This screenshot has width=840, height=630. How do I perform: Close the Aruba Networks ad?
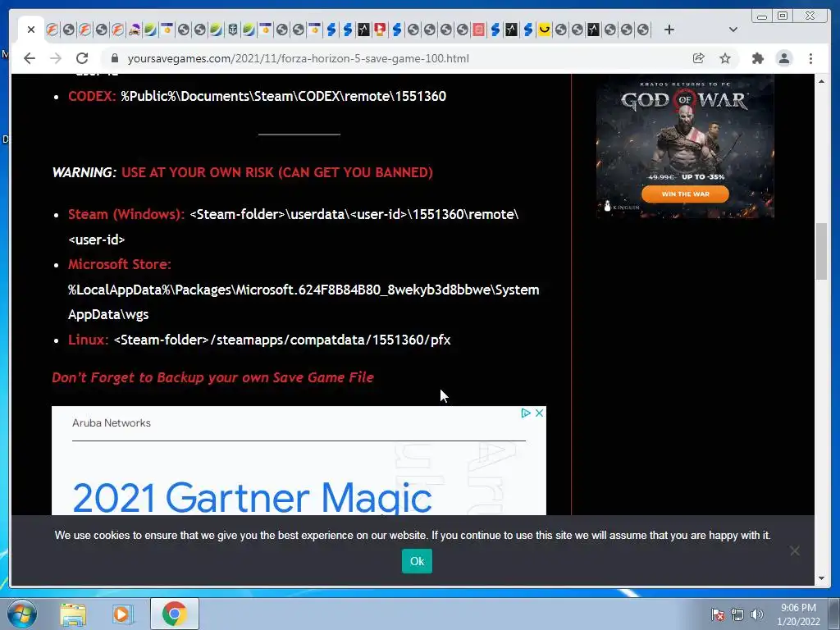click(x=540, y=413)
